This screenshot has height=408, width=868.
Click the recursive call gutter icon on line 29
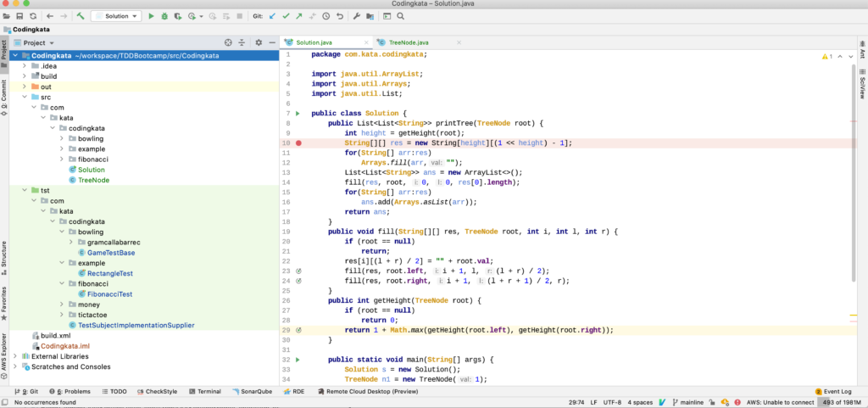pos(298,330)
